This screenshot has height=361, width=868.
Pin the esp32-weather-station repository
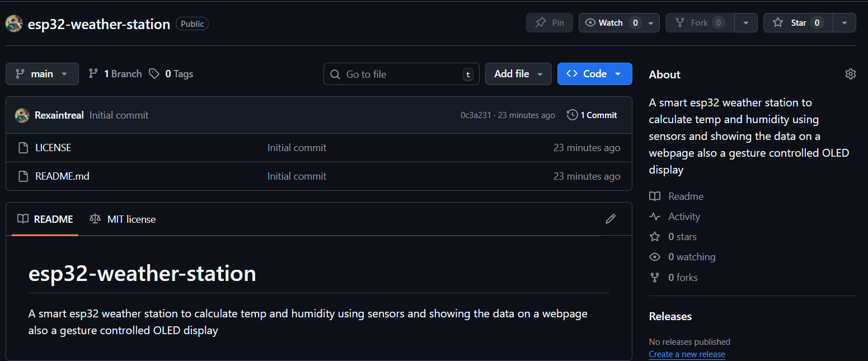tap(549, 23)
